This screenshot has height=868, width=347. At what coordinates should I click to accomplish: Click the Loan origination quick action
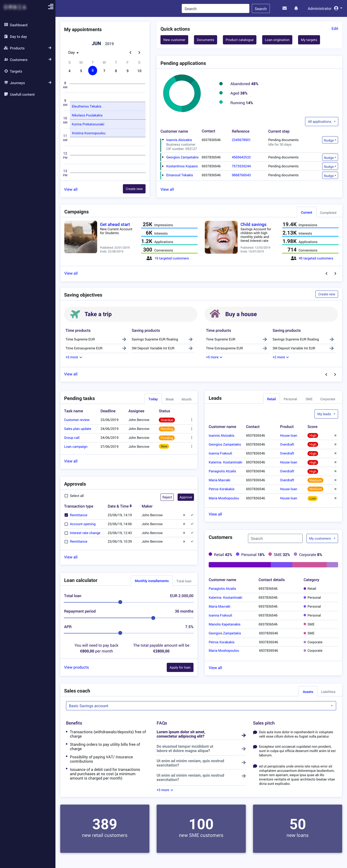[x=277, y=40]
